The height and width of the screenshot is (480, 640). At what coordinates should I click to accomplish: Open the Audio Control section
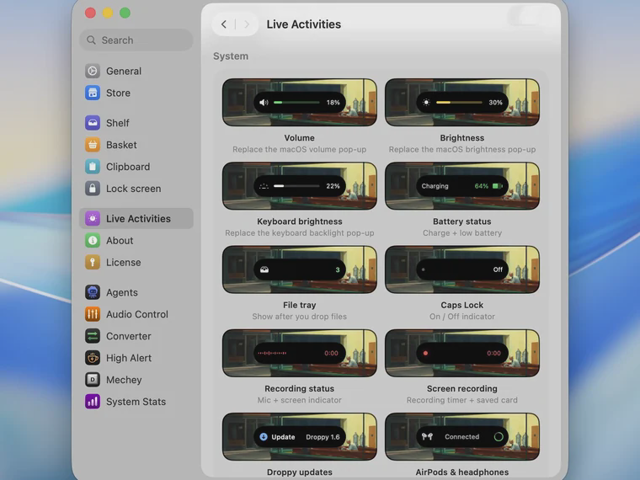[x=136, y=314]
